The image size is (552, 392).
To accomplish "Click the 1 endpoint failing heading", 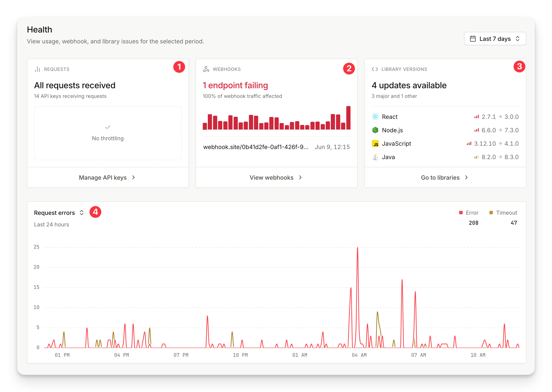I will click(235, 86).
